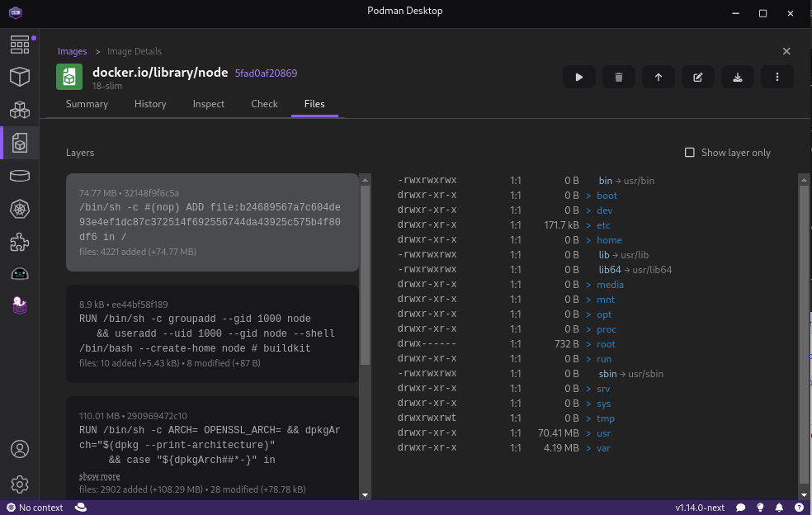
Task: Click show more on the third layer
Action: (x=99, y=475)
